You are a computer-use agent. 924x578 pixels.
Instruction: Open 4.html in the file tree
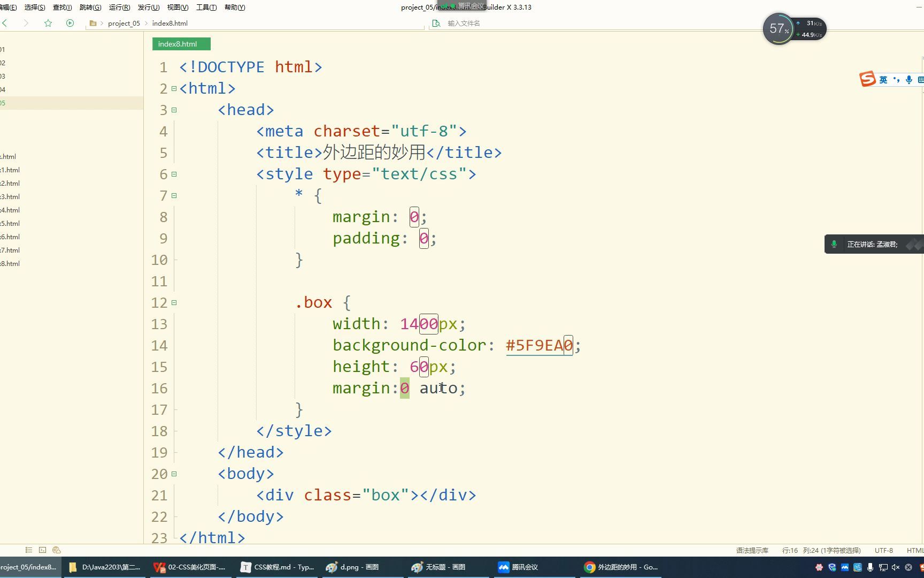(10, 210)
